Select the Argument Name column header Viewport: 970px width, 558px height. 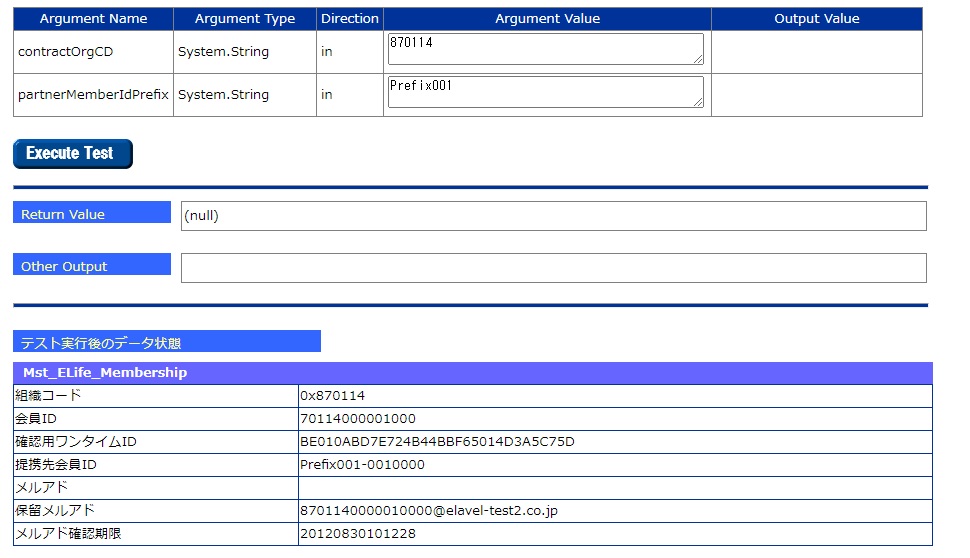[93, 19]
